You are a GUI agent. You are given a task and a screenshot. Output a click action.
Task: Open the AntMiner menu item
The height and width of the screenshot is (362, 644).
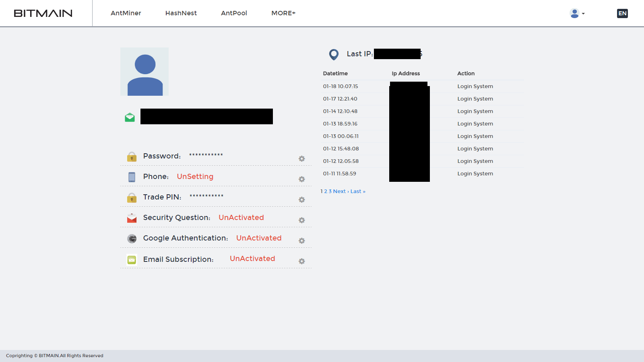click(126, 13)
